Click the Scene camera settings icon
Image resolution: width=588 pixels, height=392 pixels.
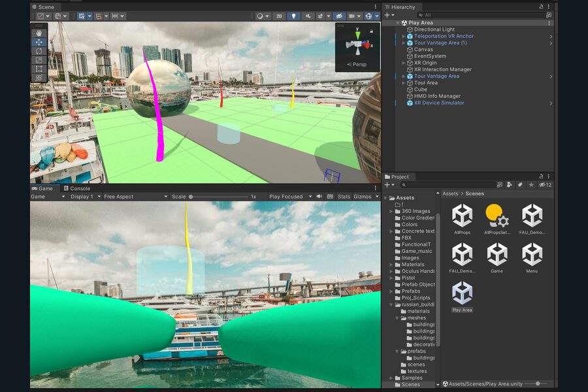(x=351, y=16)
